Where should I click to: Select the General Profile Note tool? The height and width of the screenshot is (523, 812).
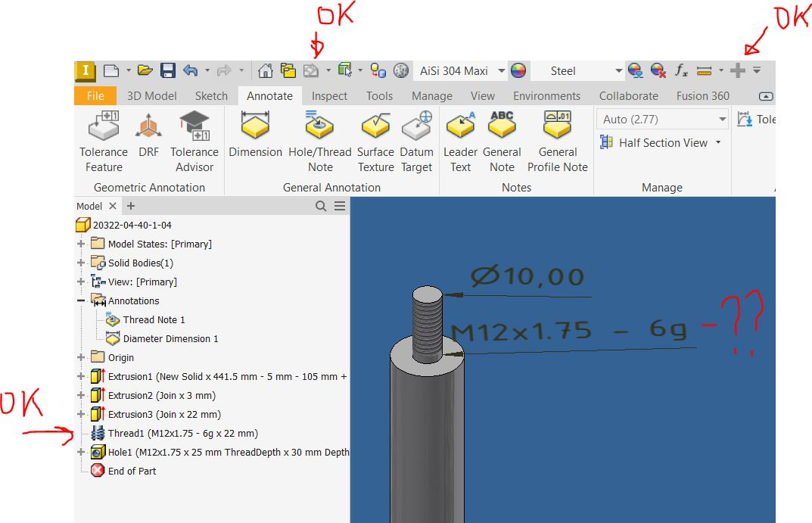pyautogui.click(x=557, y=142)
